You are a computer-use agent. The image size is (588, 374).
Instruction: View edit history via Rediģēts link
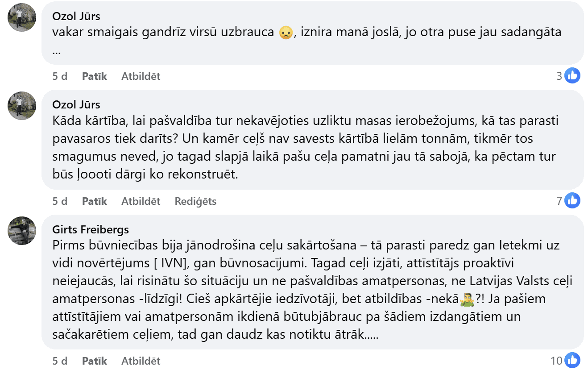pyautogui.click(x=195, y=201)
